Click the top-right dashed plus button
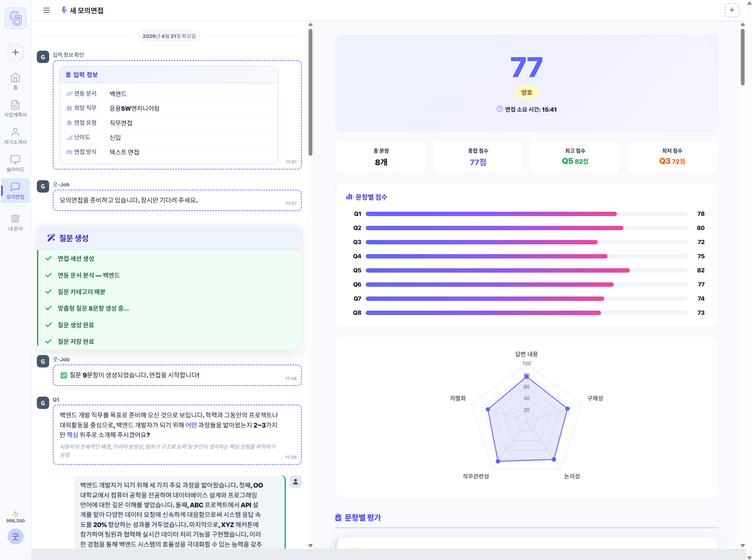 (731, 10)
